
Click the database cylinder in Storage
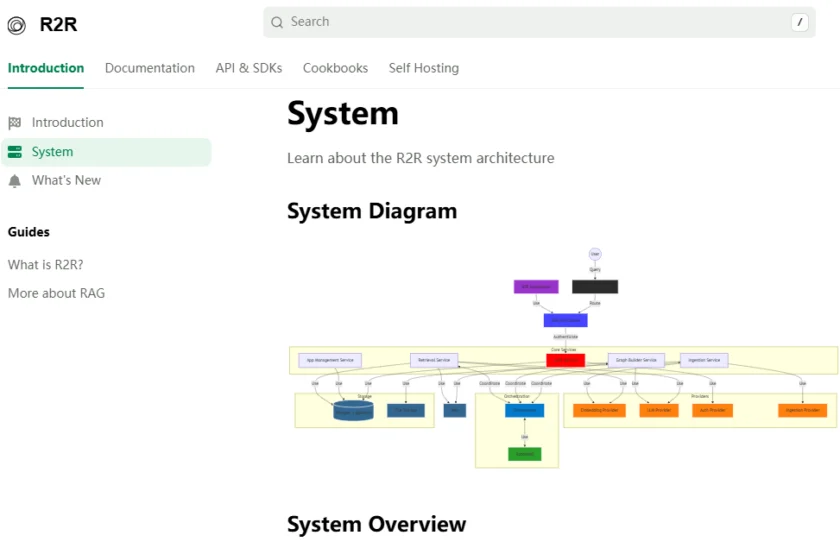tap(353, 411)
